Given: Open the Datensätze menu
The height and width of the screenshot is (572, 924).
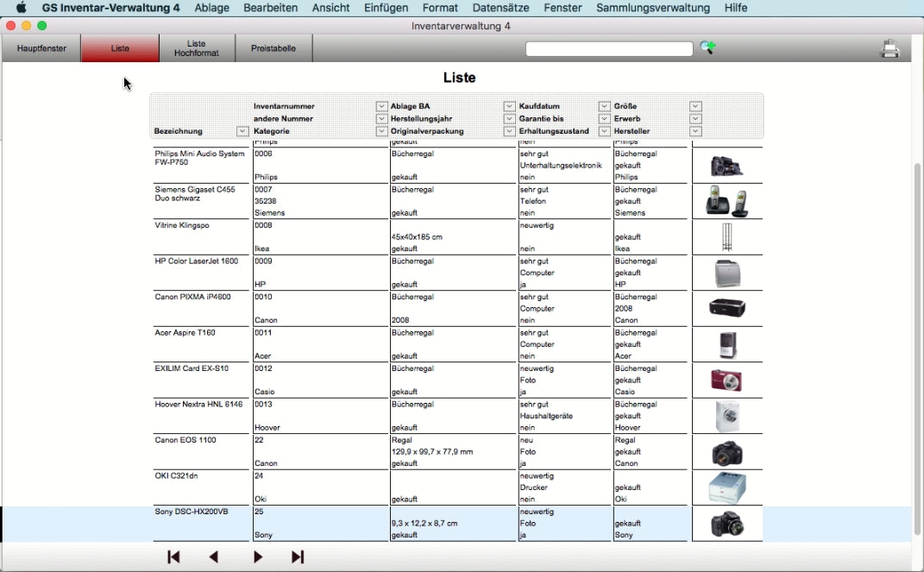Looking at the screenshot, I should [501, 8].
